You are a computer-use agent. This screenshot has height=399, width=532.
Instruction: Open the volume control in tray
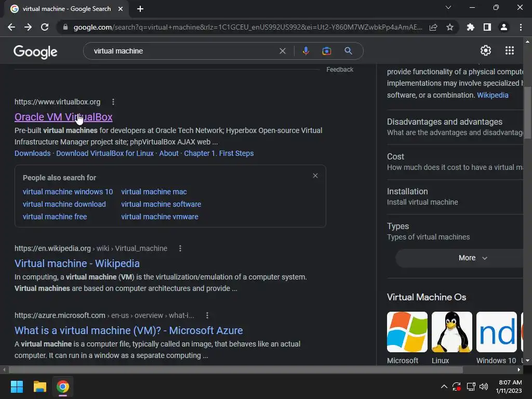484,387
